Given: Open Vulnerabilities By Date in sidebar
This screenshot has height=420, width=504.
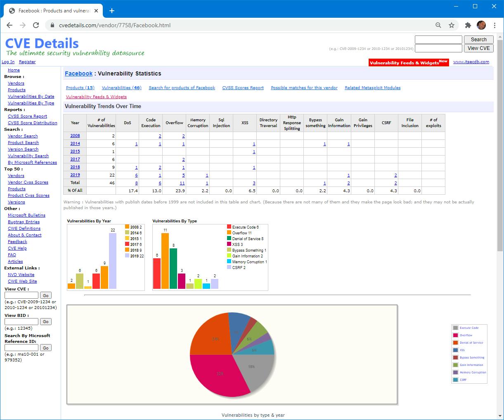Looking at the screenshot, I should tap(31, 97).
